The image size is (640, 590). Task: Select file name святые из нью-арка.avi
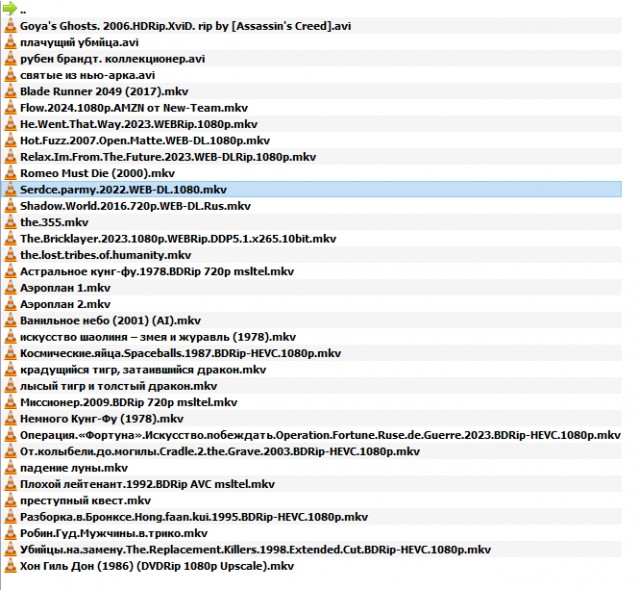(x=87, y=75)
